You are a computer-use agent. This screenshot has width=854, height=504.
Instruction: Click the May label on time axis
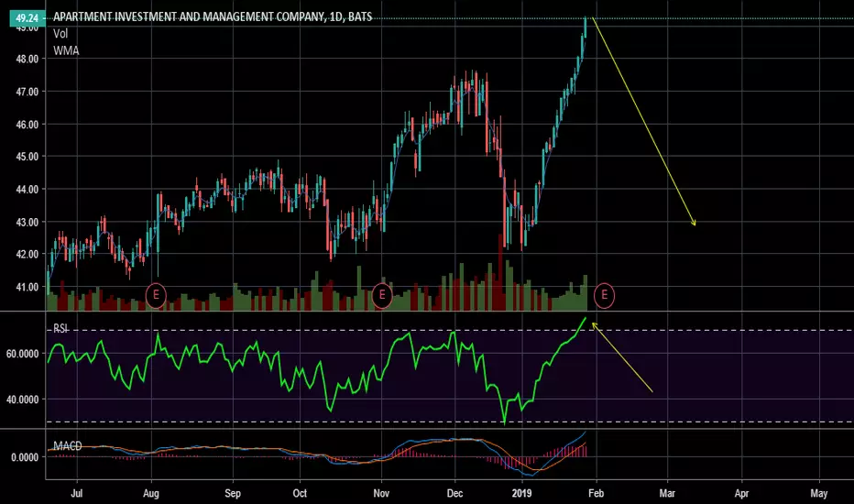click(819, 494)
